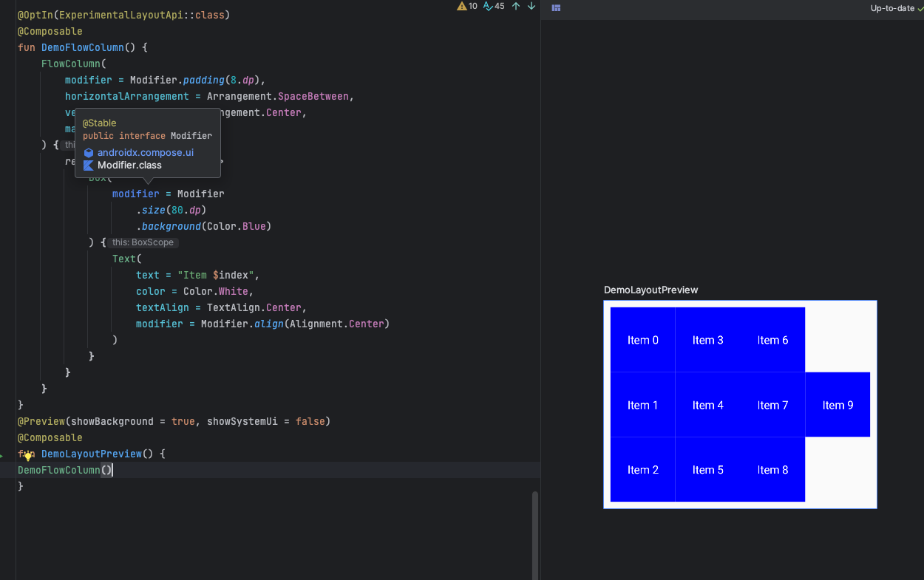Viewport: 924px width, 580px height.
Task: Click the Item 0 box in preview
Action: point(642,340)
